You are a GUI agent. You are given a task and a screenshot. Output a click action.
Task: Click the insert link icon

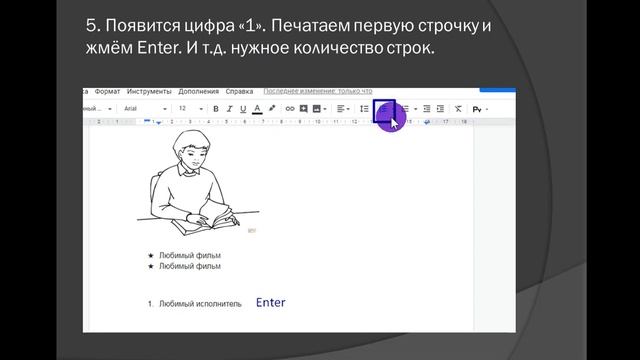coord(290,109)
